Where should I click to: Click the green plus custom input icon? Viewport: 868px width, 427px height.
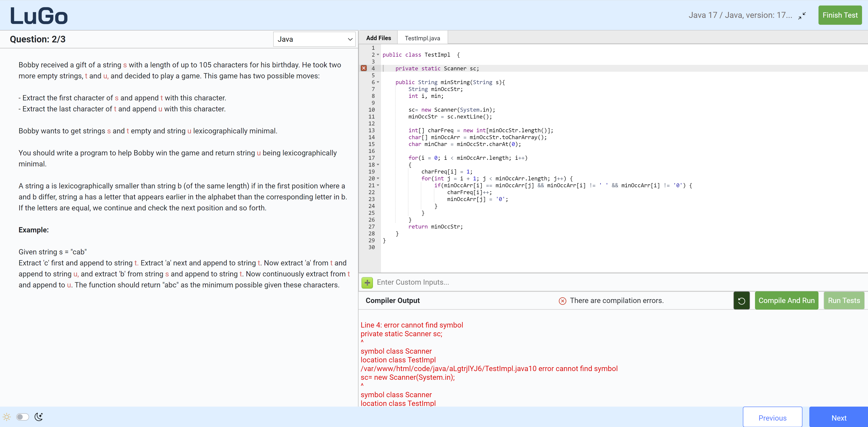click(367, 282)
